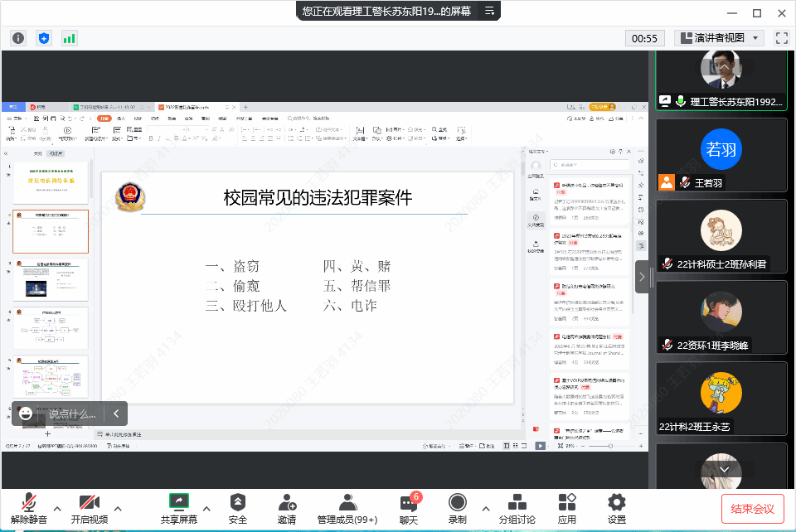This screenshot has width=796, height=532.
Task: Open the 演讲者视图 view dropdown
Action: [x=719, y=38]
